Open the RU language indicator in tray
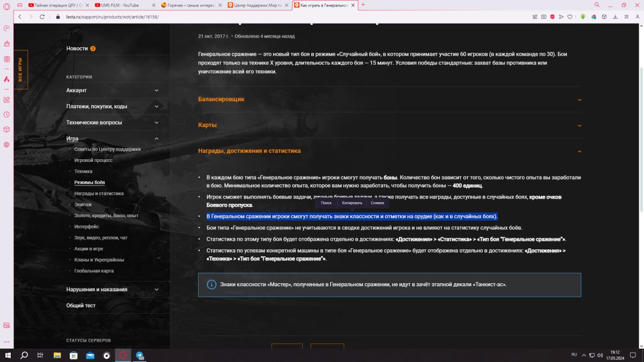The height and width of the screenshot is (362, 644). (574, 355)
